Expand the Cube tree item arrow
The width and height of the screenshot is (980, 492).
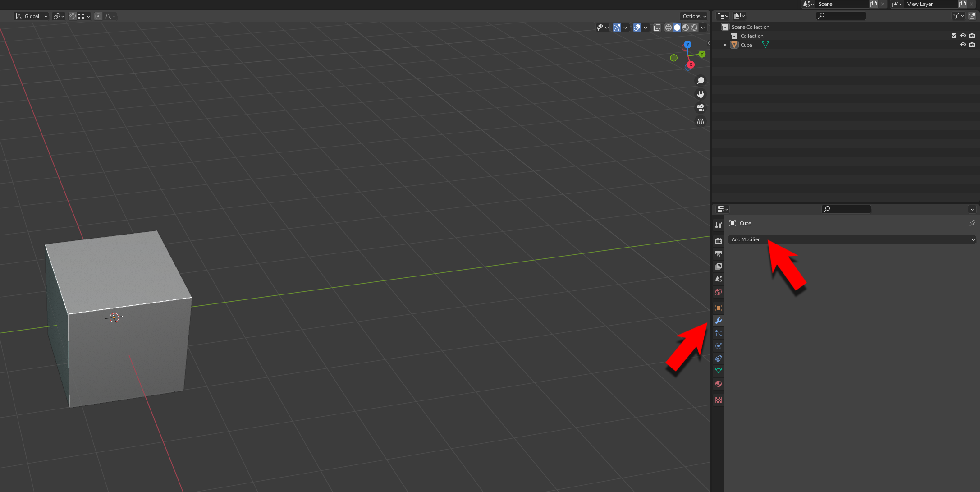pos(725,45)
